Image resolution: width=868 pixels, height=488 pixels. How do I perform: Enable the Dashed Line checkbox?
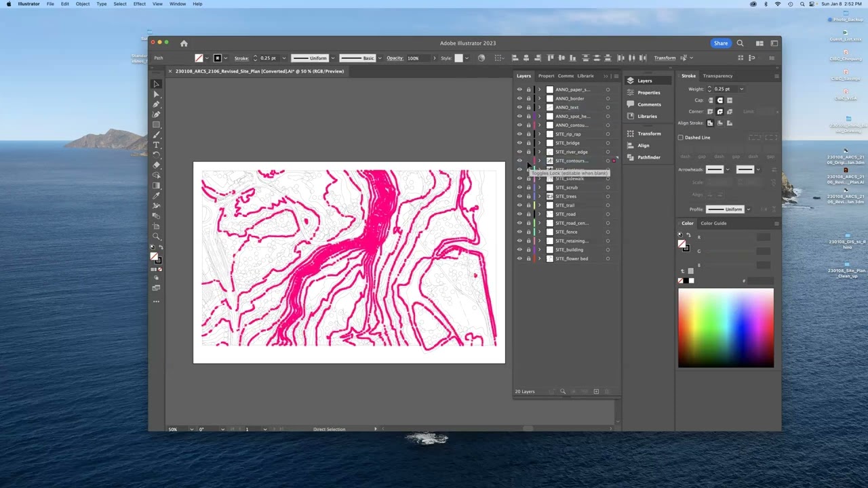click(681, 138)
